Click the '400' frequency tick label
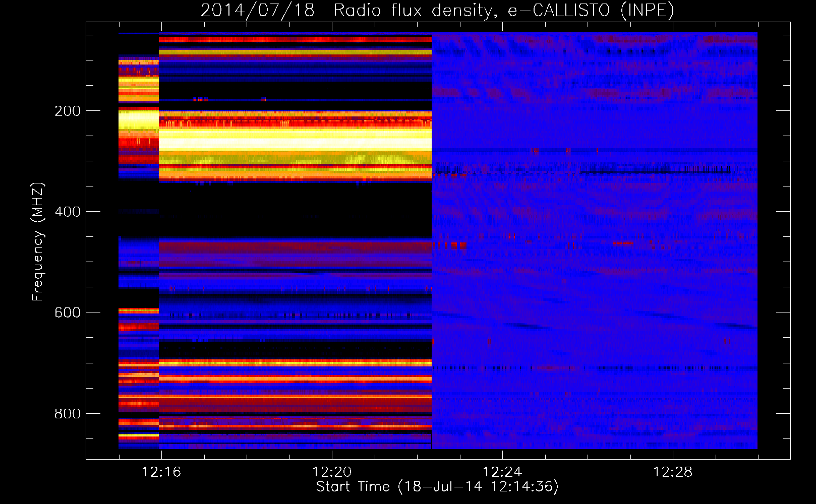The image size is (816, 504). tap(68, 212)
